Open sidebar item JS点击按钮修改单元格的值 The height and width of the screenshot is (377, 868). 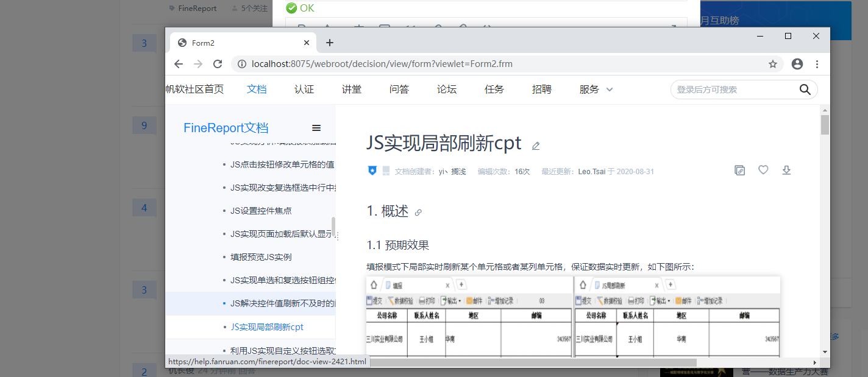pos(282,164)
